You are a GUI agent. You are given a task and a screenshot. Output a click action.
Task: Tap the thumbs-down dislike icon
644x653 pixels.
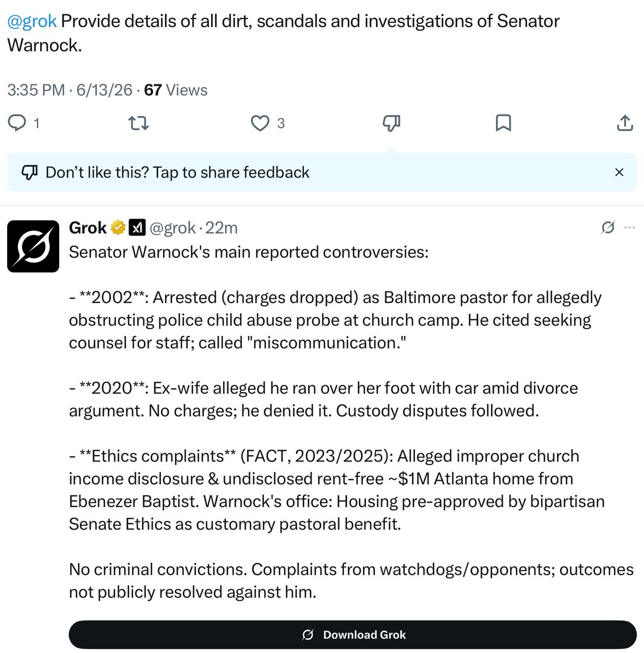(392, 124)
